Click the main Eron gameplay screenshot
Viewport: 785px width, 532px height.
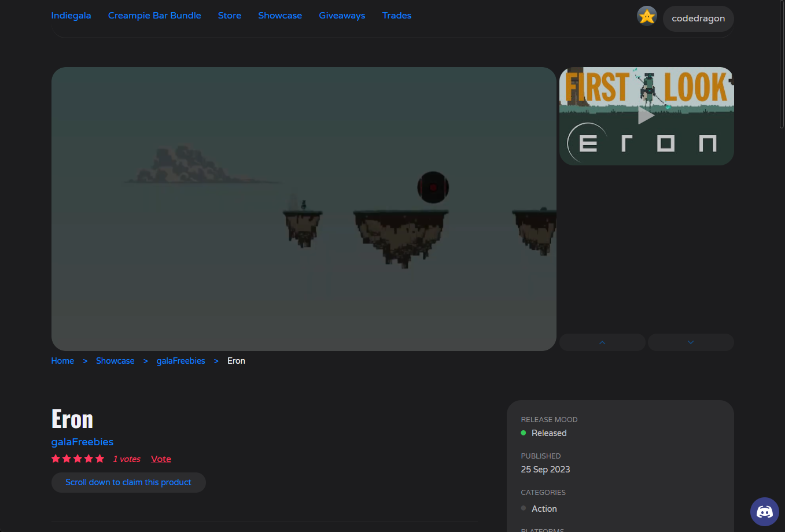click(x=304, y=209)
